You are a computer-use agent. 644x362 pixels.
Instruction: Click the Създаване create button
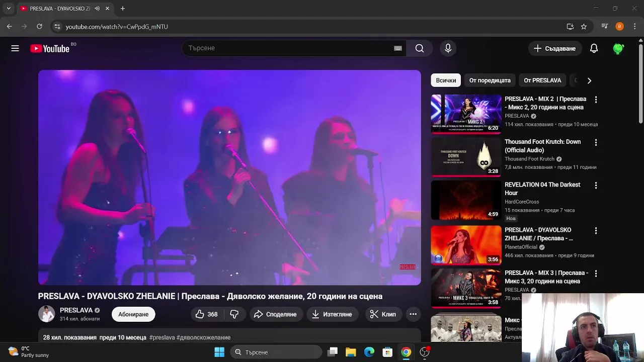coord(554,48)
